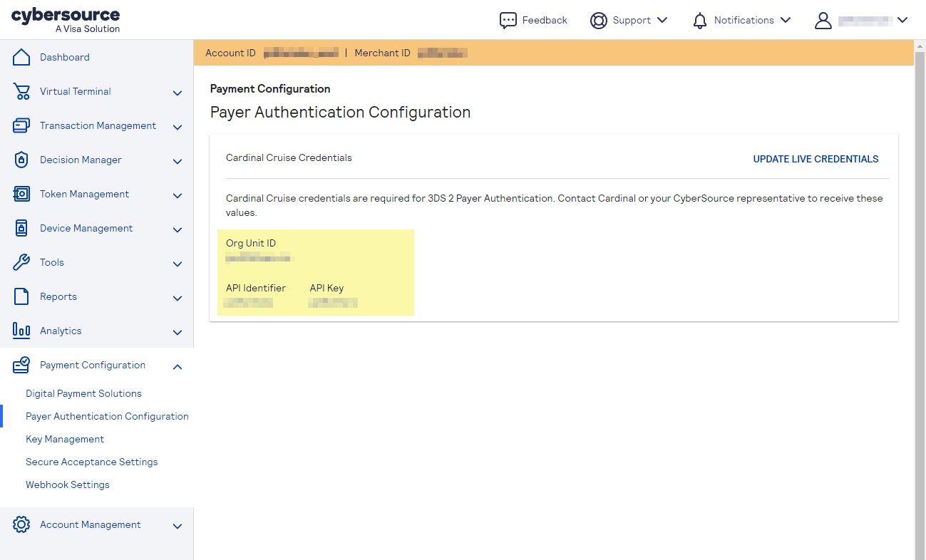Go to Dashboard in the sidebar
Image resolution: width=926 pixels, height=560 pixels.
tap(65, 57)
